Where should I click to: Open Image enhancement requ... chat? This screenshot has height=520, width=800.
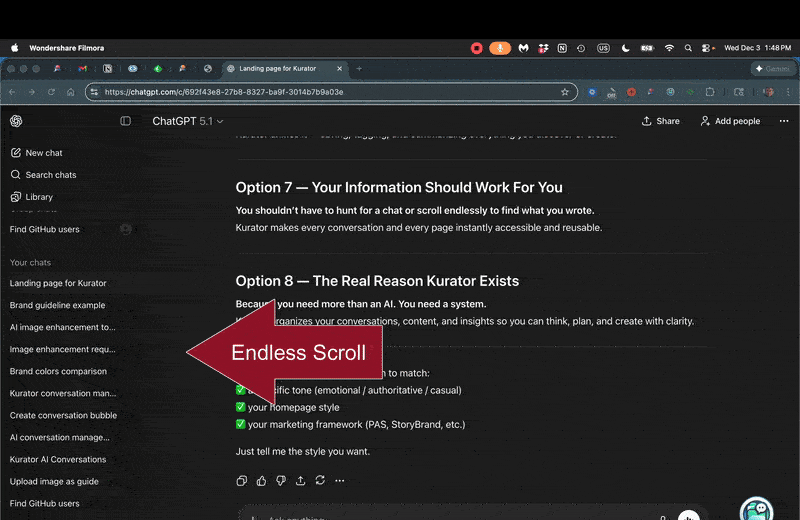[x=62, y=349]
